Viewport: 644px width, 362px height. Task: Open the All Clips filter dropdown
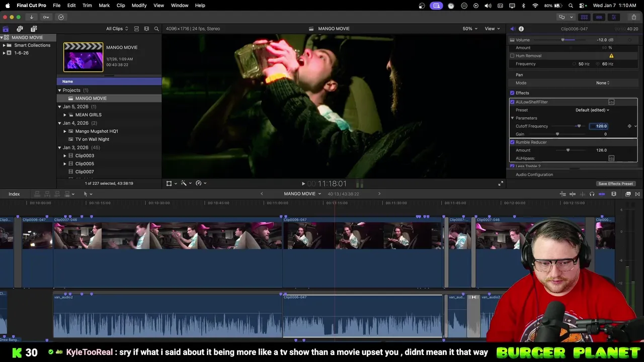pos(117,29)
